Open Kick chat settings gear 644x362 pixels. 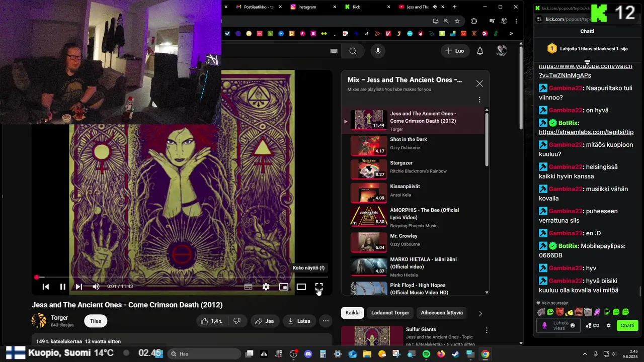609,325
